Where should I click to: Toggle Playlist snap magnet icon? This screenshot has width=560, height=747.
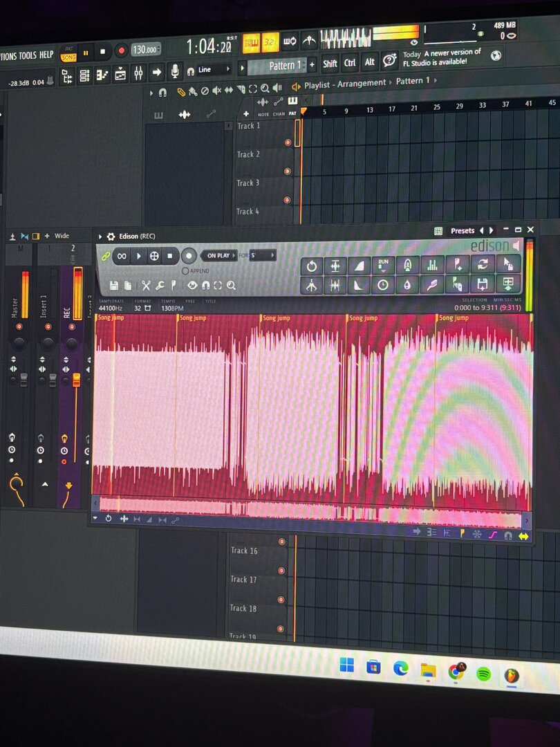tap(162, 93)
